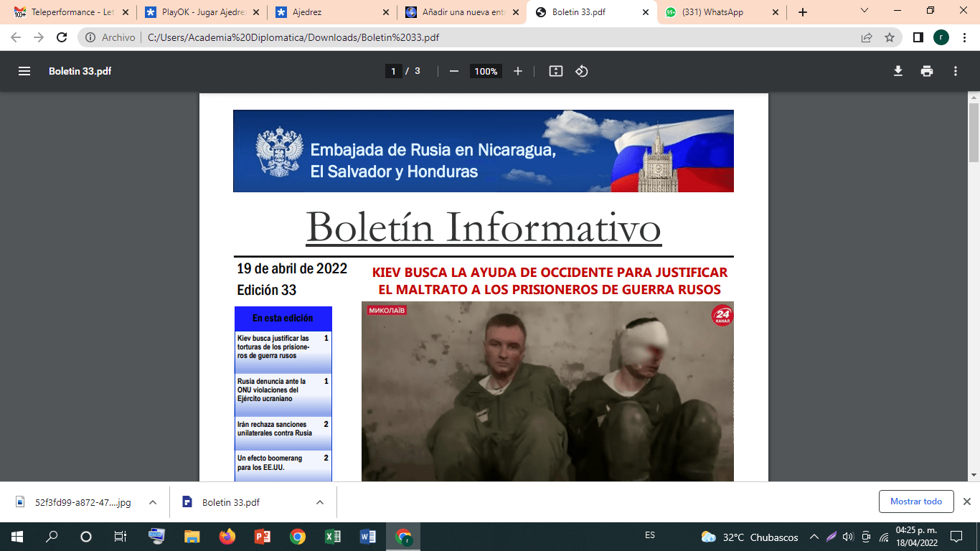Select the Boletin 33.pdf tab
This screenshot has height=551, width=980.
tap(593, 12)
